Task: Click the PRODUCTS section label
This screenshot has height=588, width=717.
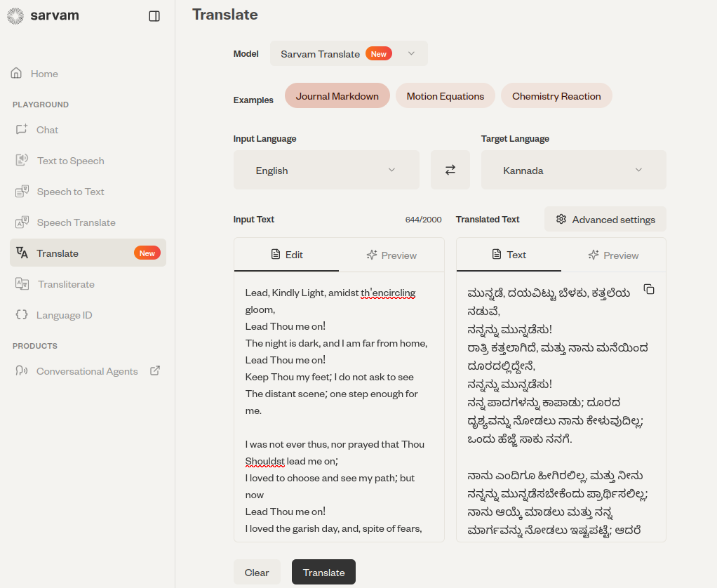Action: (35, 346)
